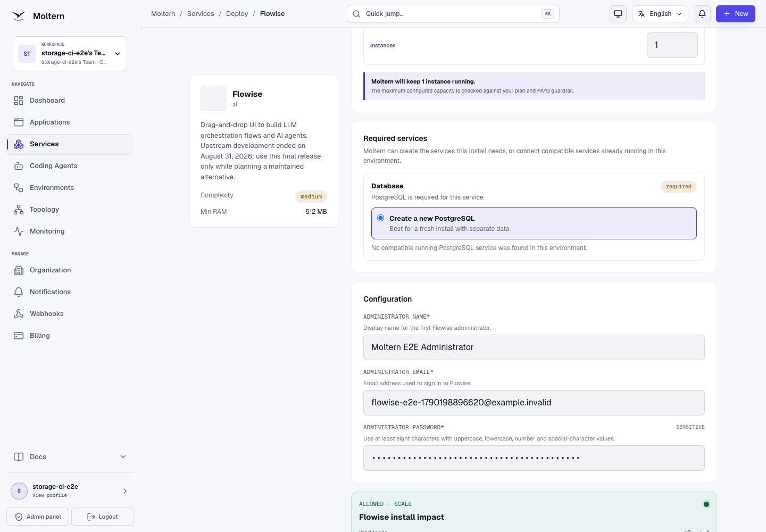The height and width of the screenshot is (532, 766).
Task: Click the Docs book icon
Action: [x=19, y=457]
